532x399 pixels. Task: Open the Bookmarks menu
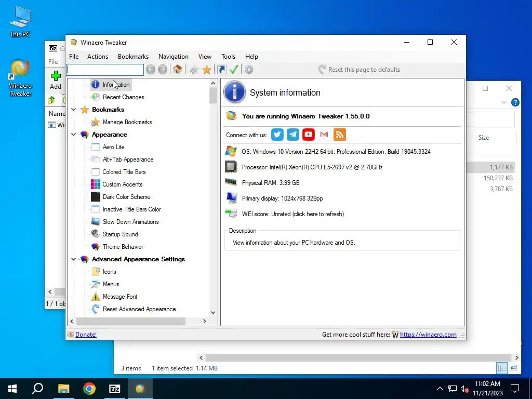(x=134, y=57)
